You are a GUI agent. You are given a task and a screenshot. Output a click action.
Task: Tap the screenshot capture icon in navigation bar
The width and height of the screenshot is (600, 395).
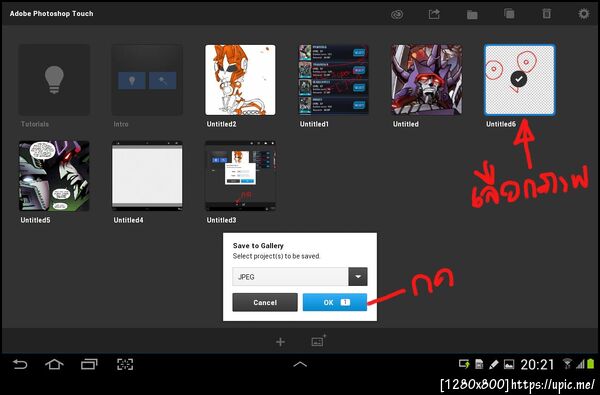click(x=125, y=364)
